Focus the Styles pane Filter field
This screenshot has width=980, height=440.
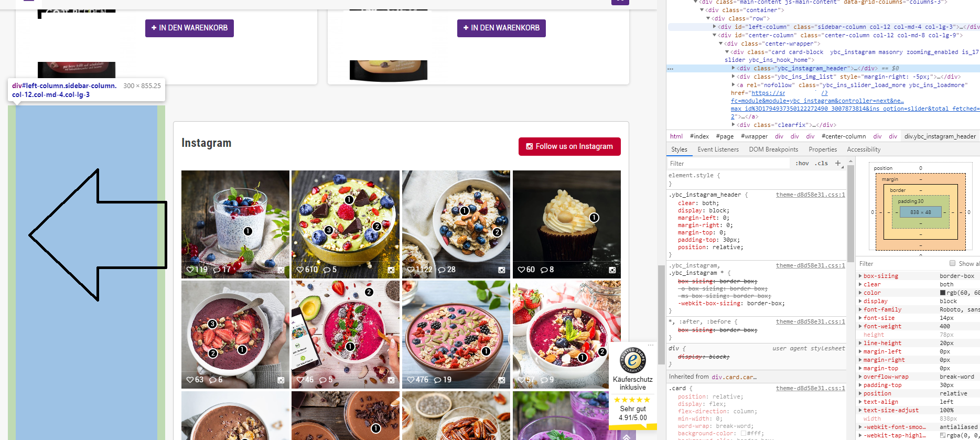[x=729, y=164]
